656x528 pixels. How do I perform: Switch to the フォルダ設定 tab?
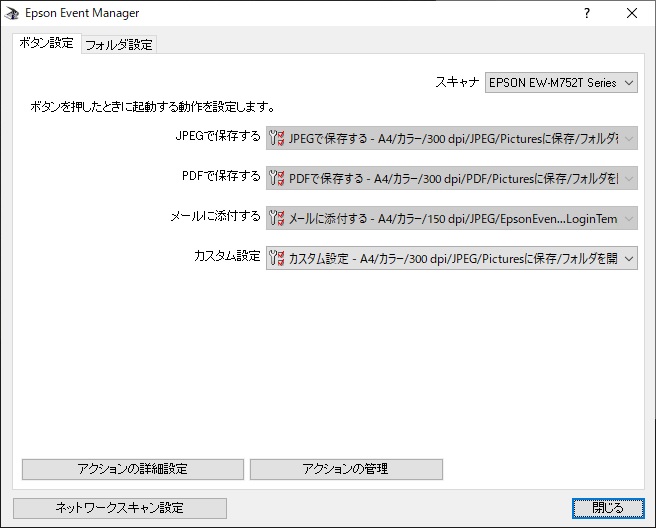pyautogui.click(x=119, y=45)
